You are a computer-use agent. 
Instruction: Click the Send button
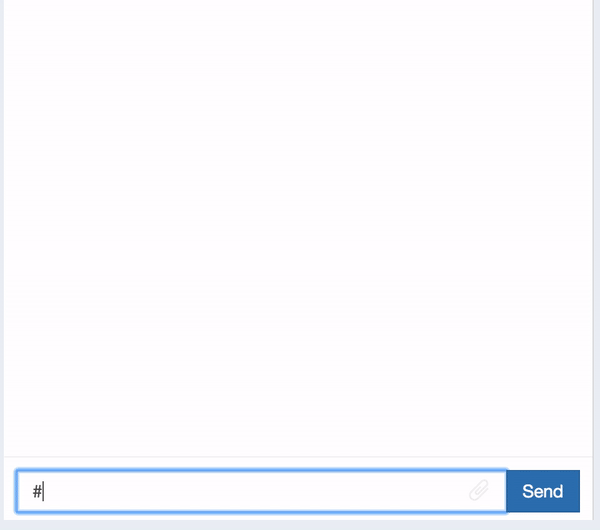pyautogui.click(x=543, y=491)
